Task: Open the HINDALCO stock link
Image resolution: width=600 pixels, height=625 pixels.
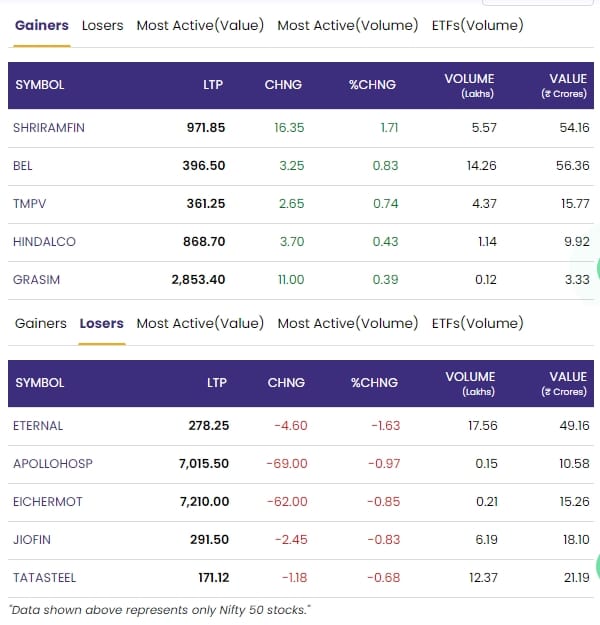Action: tap(44, 242)
